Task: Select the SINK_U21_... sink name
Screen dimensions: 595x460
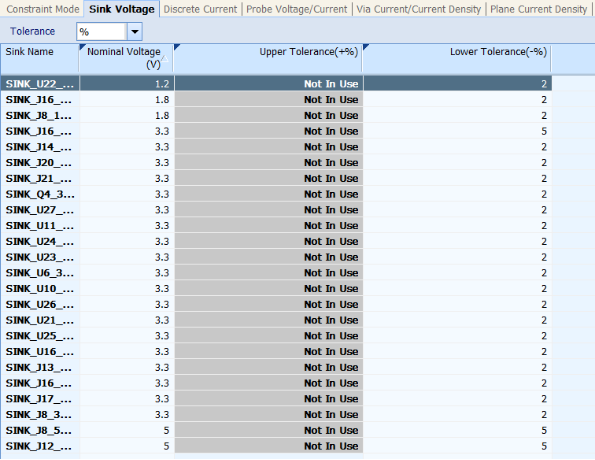Action: [x=40, y=320]
